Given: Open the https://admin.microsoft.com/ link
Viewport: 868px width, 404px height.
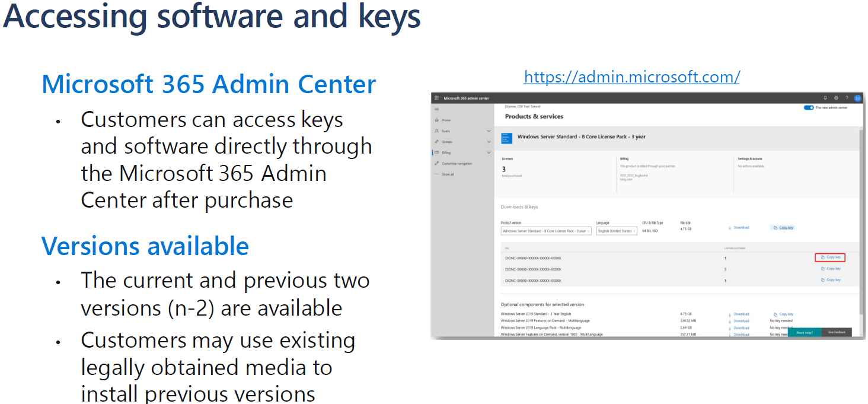Looking at the screenshot, I should point(632,77).
